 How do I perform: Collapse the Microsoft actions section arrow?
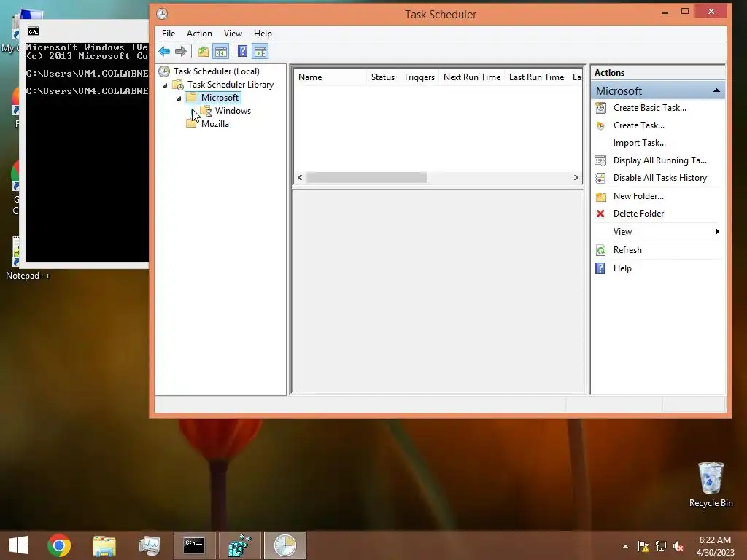tap(716, 90)
